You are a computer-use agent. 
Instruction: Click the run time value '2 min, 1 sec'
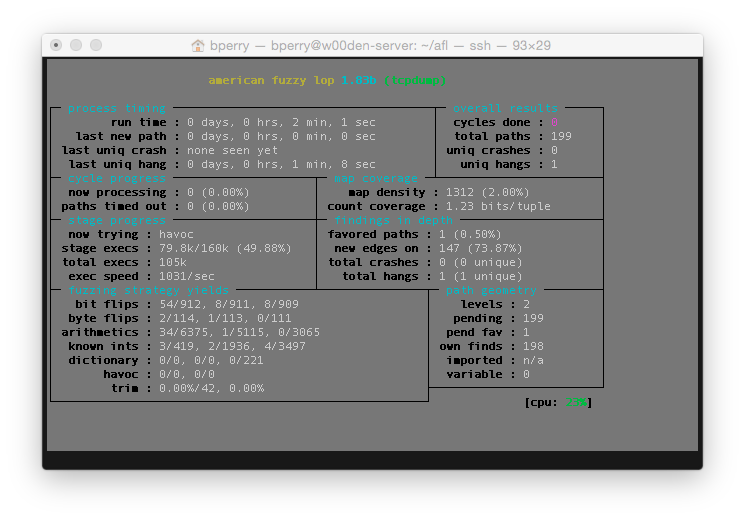pos(334,122)
